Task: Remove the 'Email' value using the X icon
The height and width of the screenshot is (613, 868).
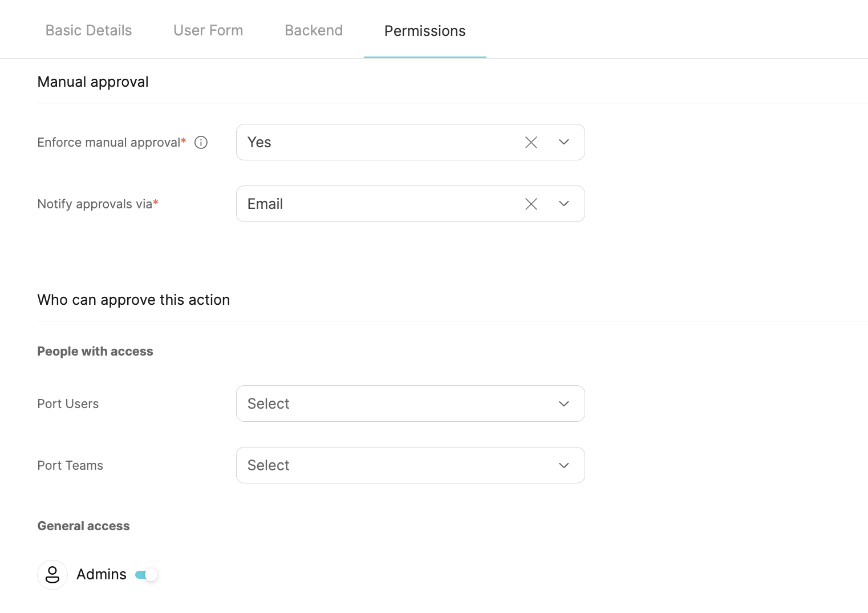Action: tap(531, 204)
